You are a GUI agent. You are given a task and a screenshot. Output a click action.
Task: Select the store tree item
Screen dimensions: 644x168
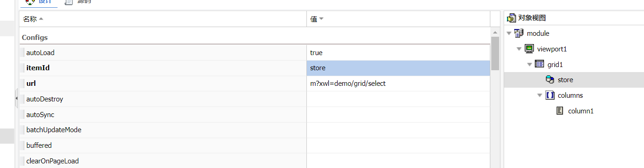pyautogui.click(x=566, y=80)
